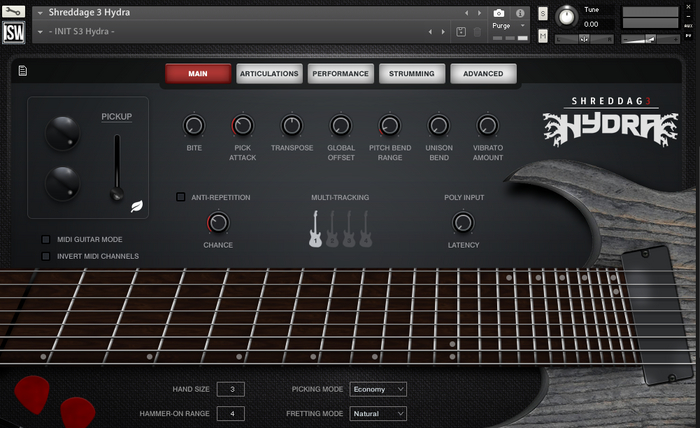Screen dimensions: 700x428
Task: Go to next instrument using the right arrow
Action: [479, 13]
